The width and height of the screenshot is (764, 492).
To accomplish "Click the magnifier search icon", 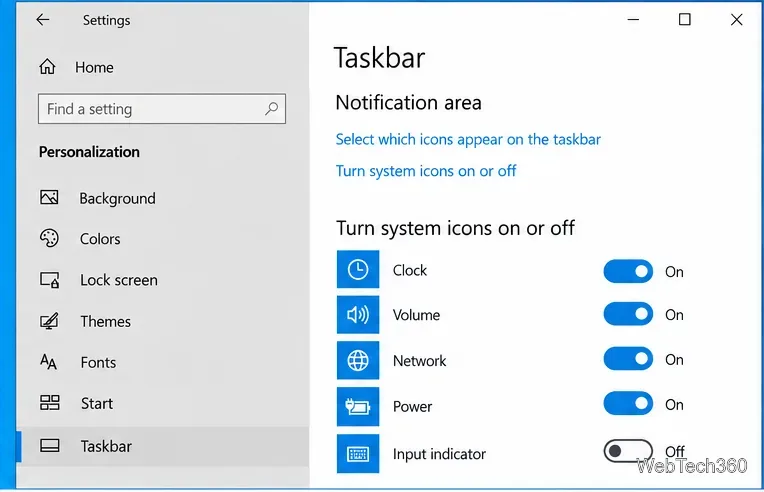I will [271, 108].
